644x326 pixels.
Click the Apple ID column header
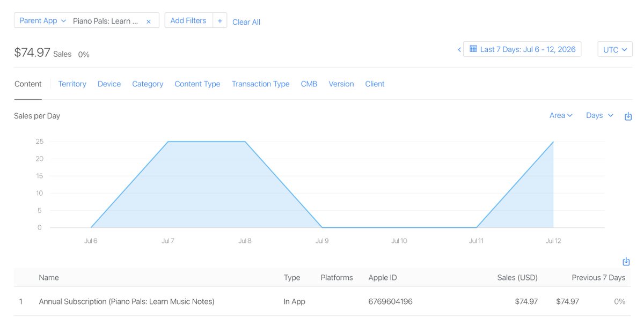383,277
